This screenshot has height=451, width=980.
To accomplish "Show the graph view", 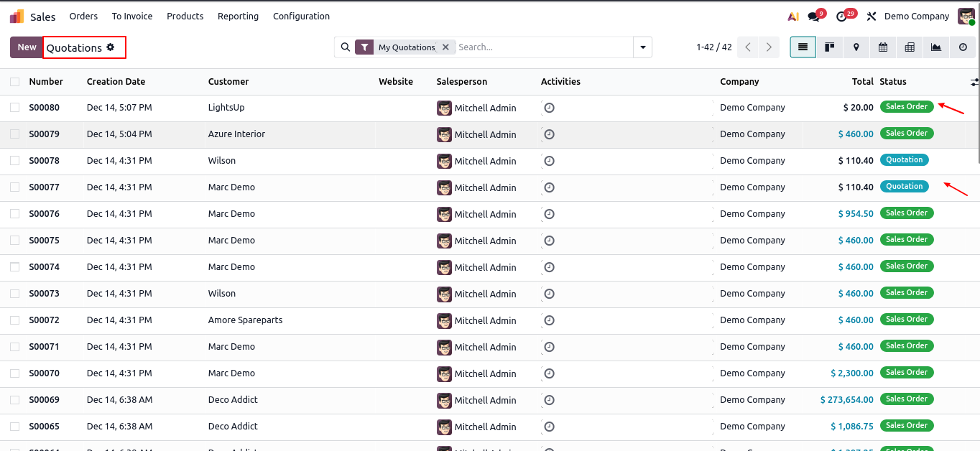I will 935,47.
